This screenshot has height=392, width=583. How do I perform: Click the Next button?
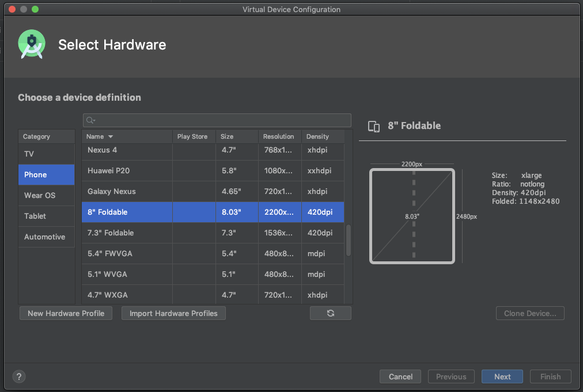click(502, 376)
